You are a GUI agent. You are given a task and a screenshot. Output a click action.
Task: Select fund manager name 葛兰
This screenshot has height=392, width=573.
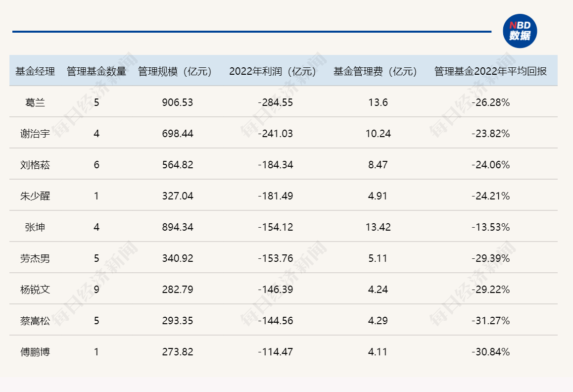35,102
